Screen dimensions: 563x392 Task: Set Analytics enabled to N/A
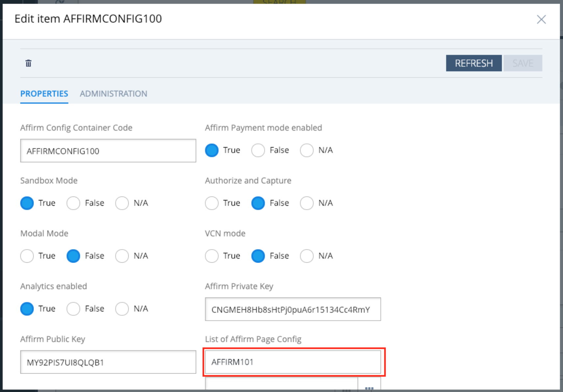pos(122,309)
